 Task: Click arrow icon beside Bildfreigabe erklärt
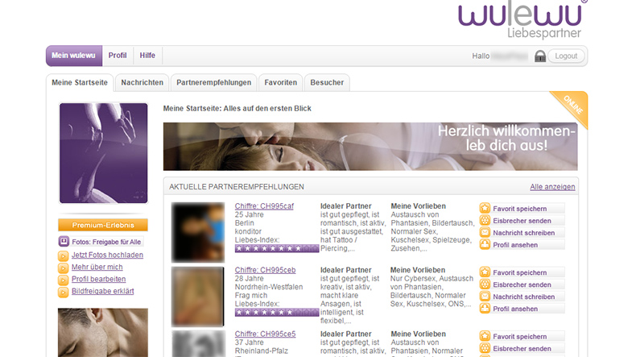point(63,292)
